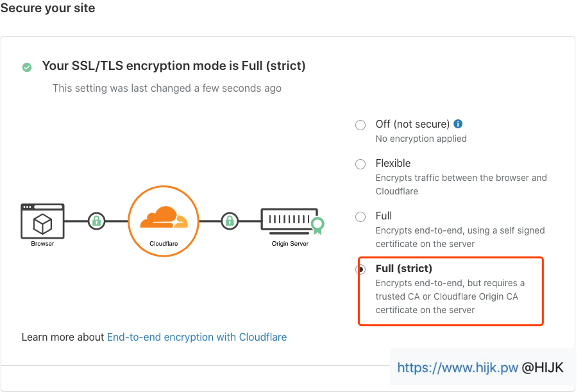Click the Secure your site section heading
Viewport: 583px width, 392px height.
pyautogui.click(x=47, y=8)
